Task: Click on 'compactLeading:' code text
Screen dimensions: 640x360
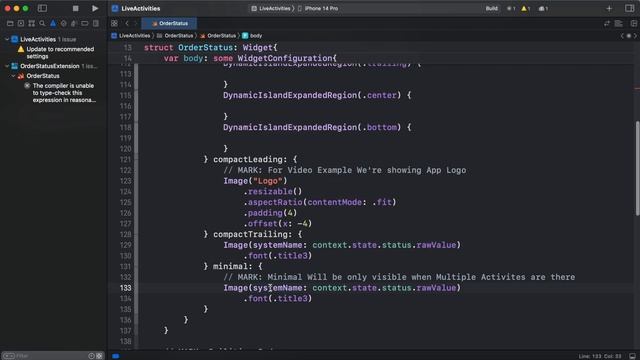Action: [250, 160]
